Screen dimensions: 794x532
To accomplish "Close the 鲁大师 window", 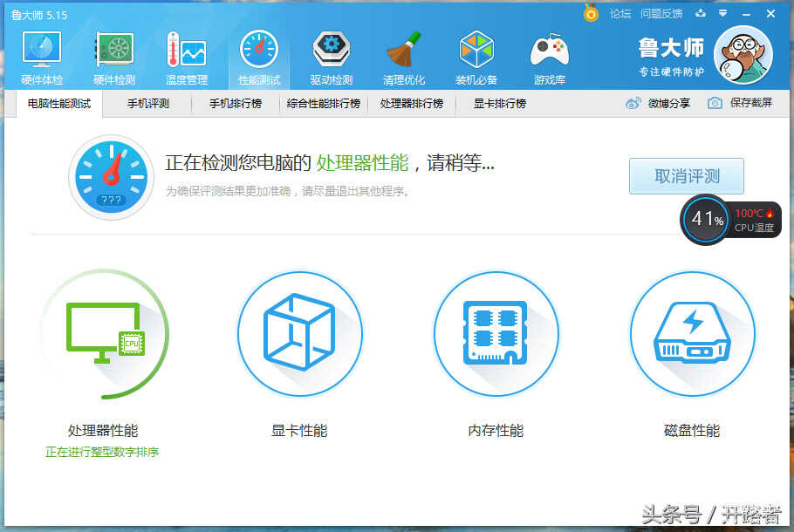I will 770,14.
